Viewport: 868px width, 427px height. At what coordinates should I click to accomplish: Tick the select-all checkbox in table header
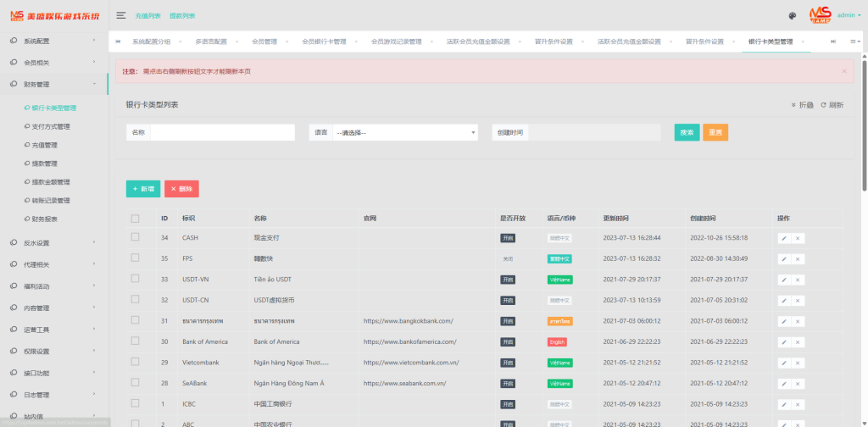(x=135, y=219)
